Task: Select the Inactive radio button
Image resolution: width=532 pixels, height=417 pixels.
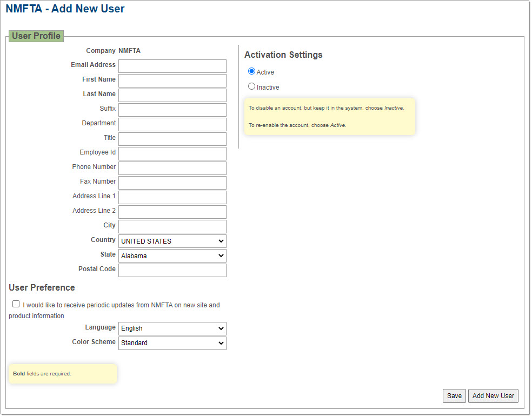Action: coord(251,86)
